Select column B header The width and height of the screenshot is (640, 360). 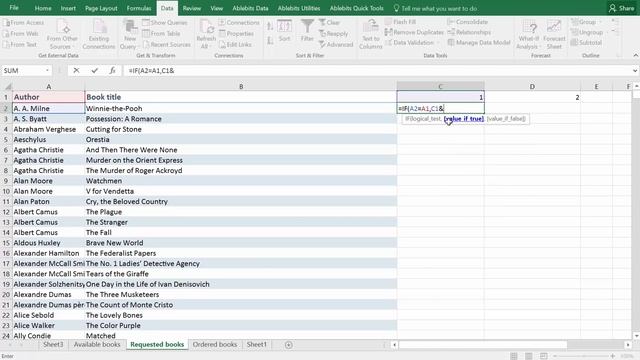(x=241, y=87)
